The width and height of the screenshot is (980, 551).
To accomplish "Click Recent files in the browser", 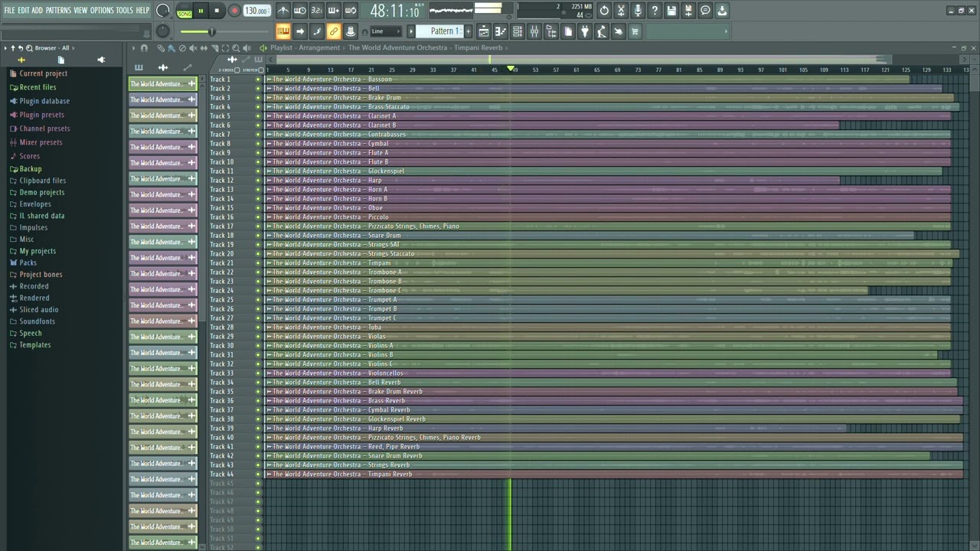I will click(38, 87).
